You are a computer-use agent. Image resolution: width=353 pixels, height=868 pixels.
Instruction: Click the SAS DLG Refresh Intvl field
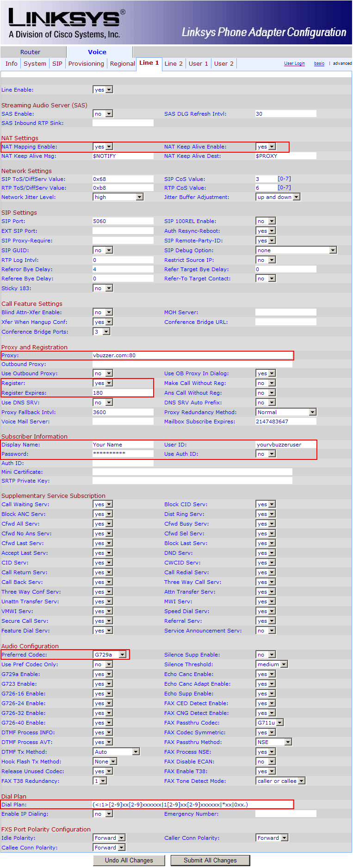pos(286,114)
